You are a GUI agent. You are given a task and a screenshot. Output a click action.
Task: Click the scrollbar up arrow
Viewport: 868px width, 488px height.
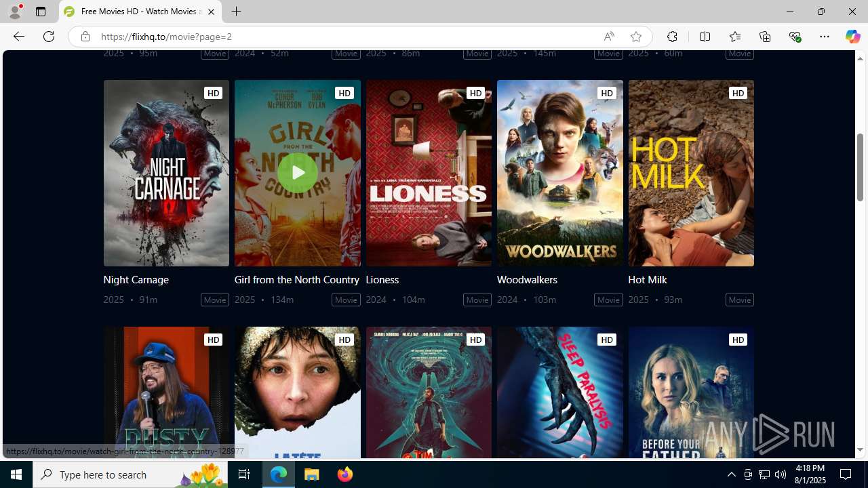click(860, 58)
